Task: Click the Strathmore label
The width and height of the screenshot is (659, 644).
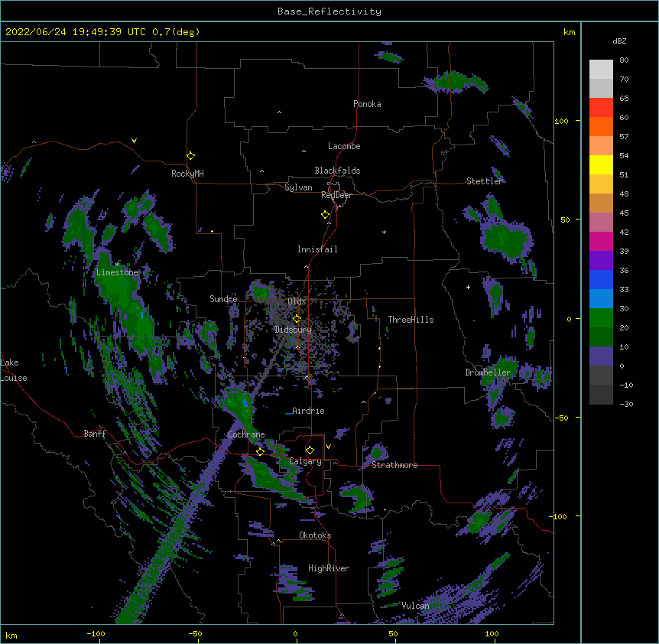Action: pyautogui.click(x=394, y=465)
